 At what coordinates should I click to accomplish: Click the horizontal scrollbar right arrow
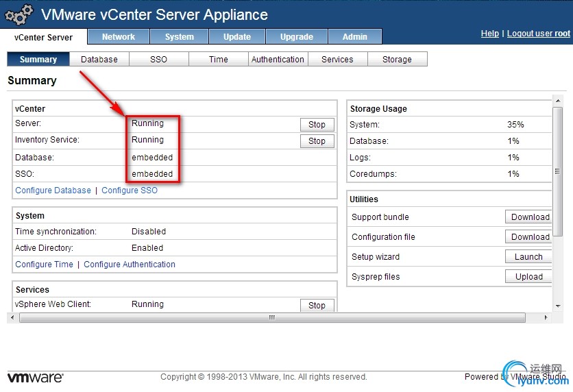tap(546, 317)
